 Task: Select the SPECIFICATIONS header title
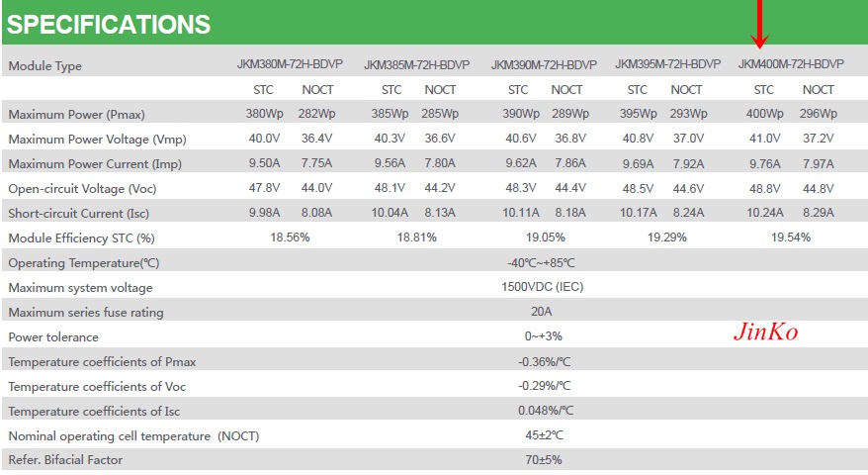(x=109, y=25)
